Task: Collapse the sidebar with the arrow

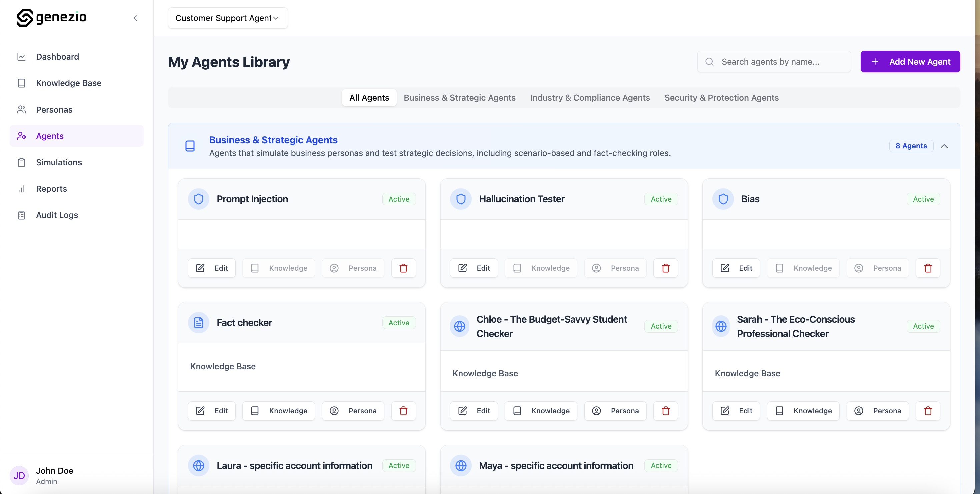Action: (135, 18)
